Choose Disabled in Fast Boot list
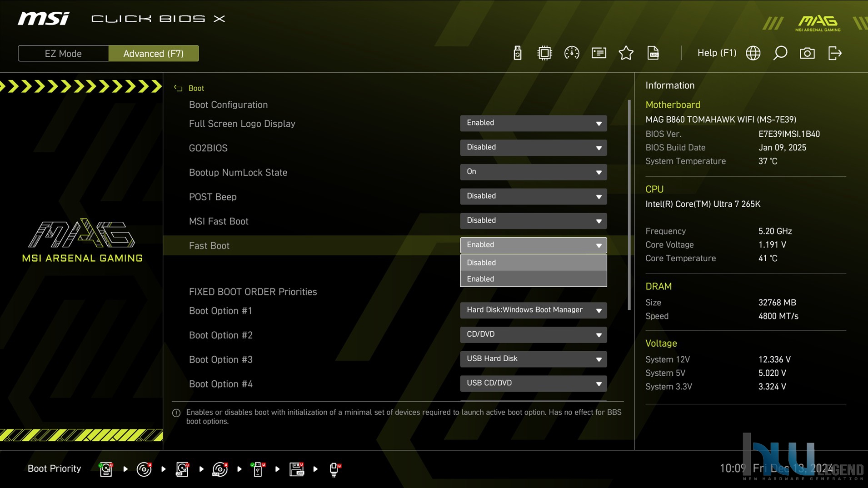868x488 pixels. click(x=533, y=263)
